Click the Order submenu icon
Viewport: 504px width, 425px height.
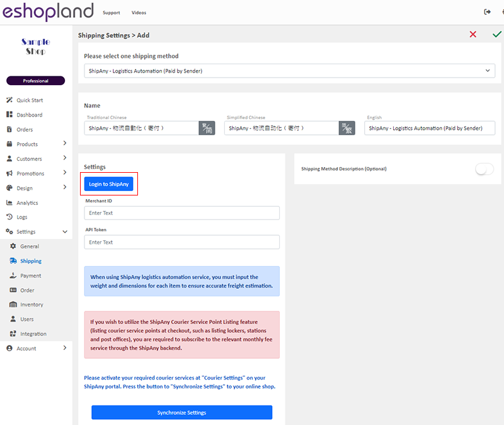tap(13, 290)
